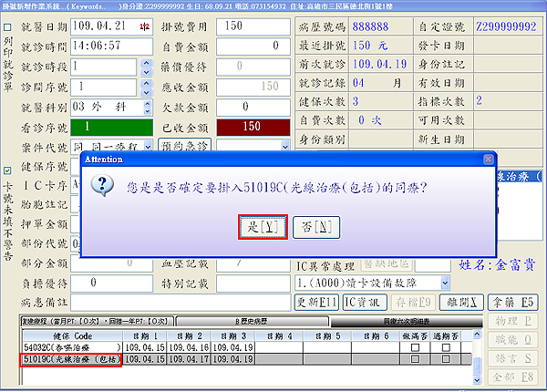The image size is (547, 392).
Task: Open the IC異常處理 dropdown
Action: 444,283
